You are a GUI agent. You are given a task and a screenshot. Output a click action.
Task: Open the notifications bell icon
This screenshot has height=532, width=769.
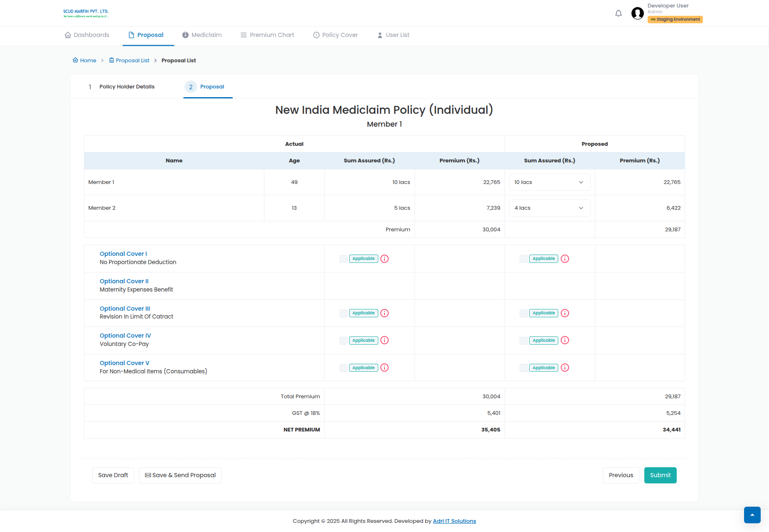618,13
